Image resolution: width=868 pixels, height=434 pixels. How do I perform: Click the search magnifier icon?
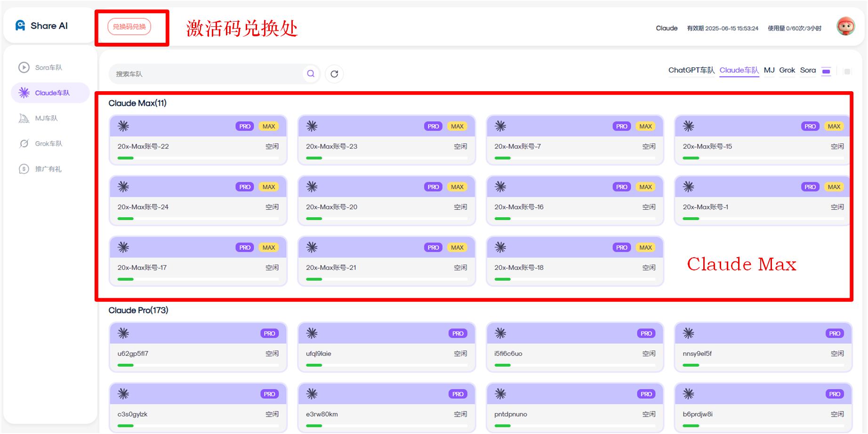tap(311, 74)
